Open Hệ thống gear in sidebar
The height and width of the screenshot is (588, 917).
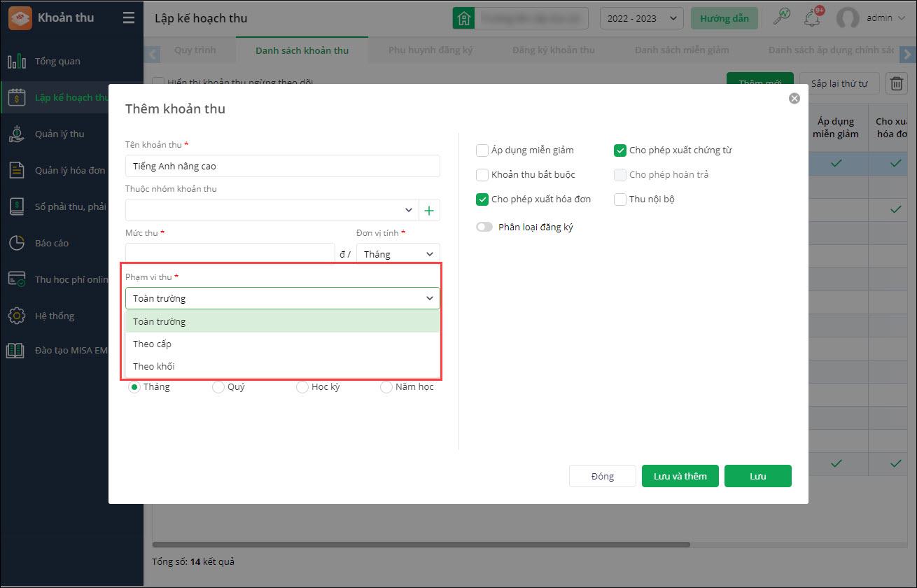click(x=17, y=316)
